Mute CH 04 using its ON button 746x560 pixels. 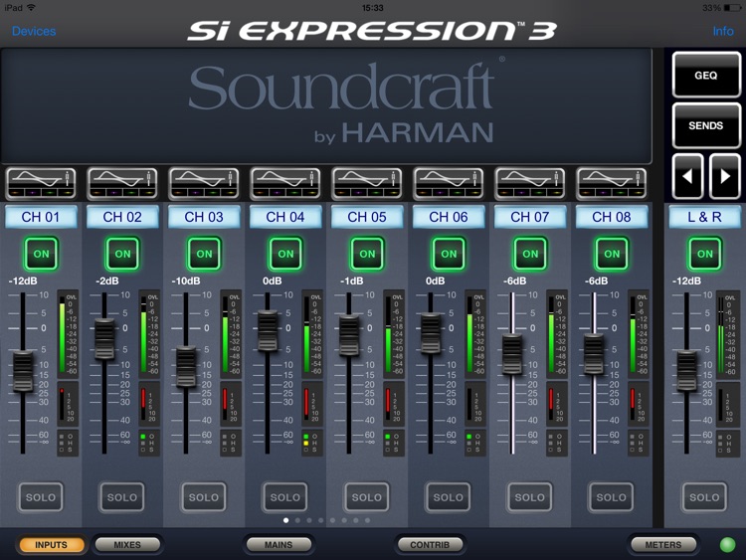(285, 254)
